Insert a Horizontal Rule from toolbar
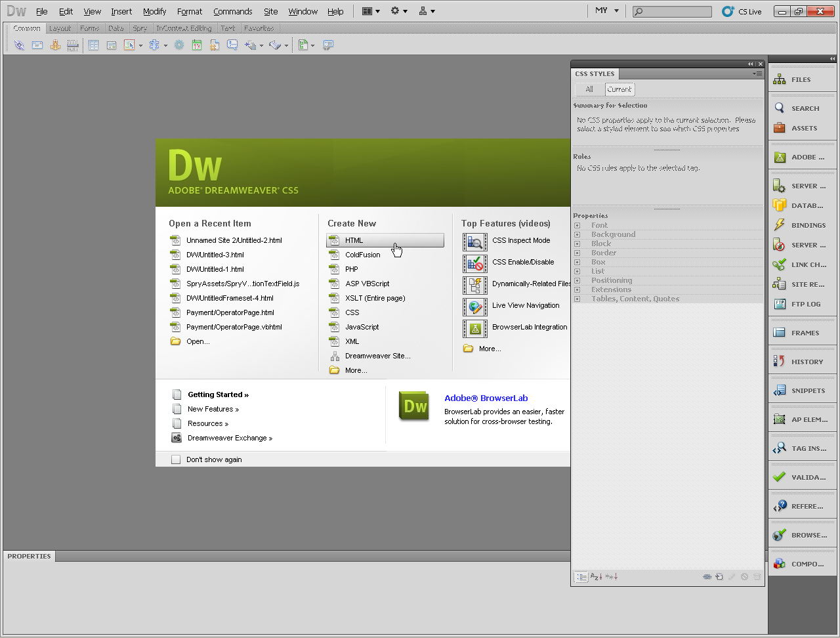This screenshot has height=638, width=840. pos(73,45)
